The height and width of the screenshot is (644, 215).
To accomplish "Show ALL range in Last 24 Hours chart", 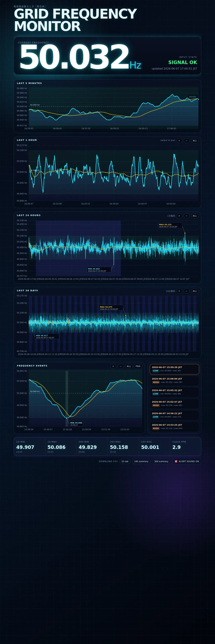I will click(195, 216).
